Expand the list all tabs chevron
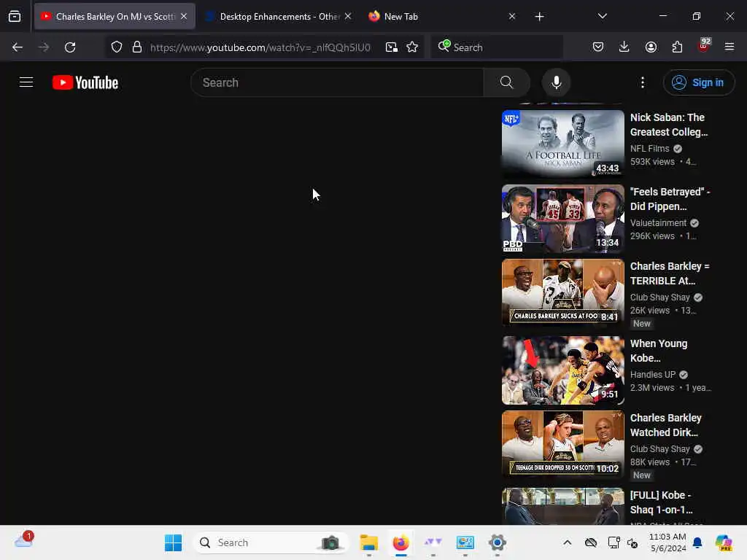The width and height of the screenshot is (747, 560). [x=602, y=16]
